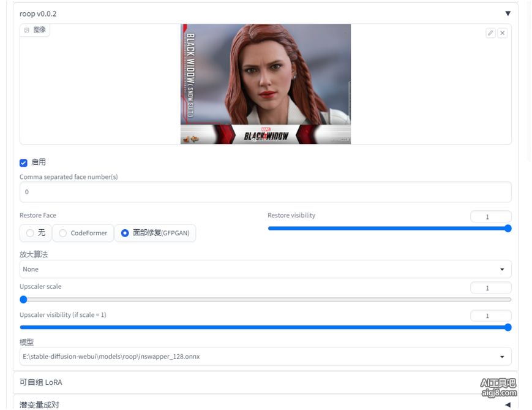Expand the 可自组 LoRA section

pos(265,382)
